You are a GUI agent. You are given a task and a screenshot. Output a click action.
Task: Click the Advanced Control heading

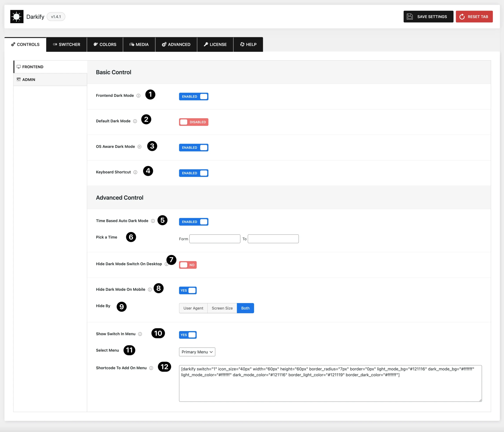(120, 198)
